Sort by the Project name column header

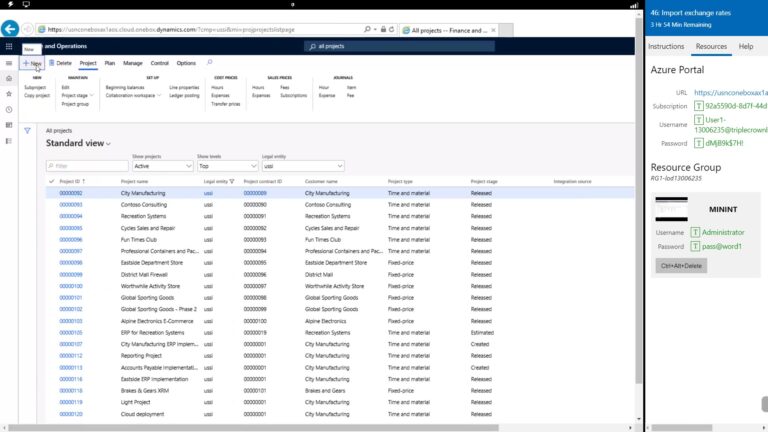134,181
